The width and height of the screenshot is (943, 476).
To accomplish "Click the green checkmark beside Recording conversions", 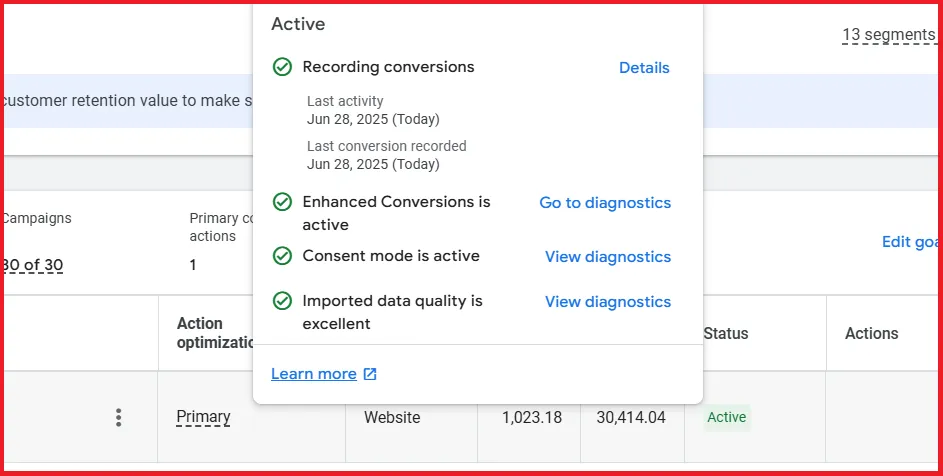I will click(x=282, y=67).
